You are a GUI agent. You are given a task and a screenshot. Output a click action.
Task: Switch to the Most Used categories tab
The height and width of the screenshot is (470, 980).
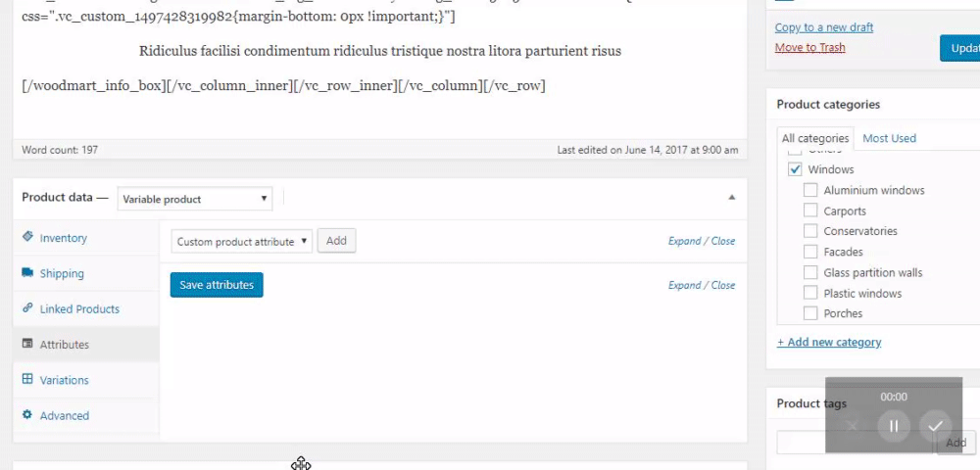pyautogui.click(x=889, y=138)
